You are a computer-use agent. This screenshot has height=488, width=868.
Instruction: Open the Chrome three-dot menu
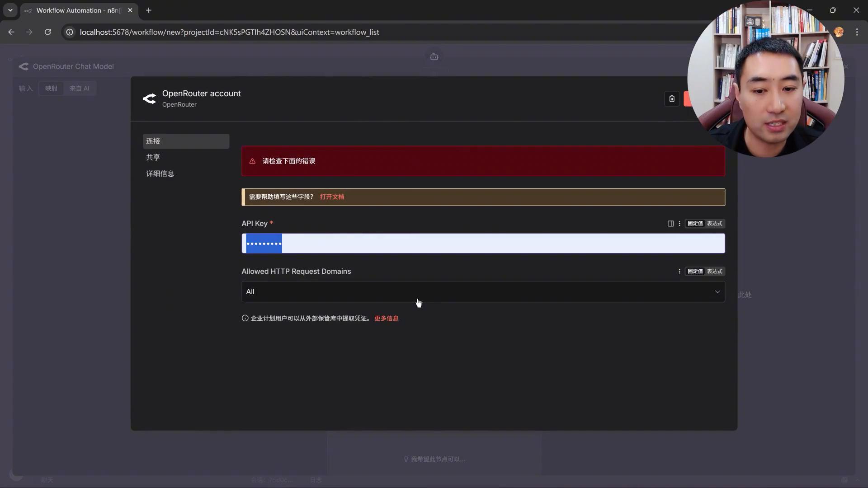pos(857,32)
